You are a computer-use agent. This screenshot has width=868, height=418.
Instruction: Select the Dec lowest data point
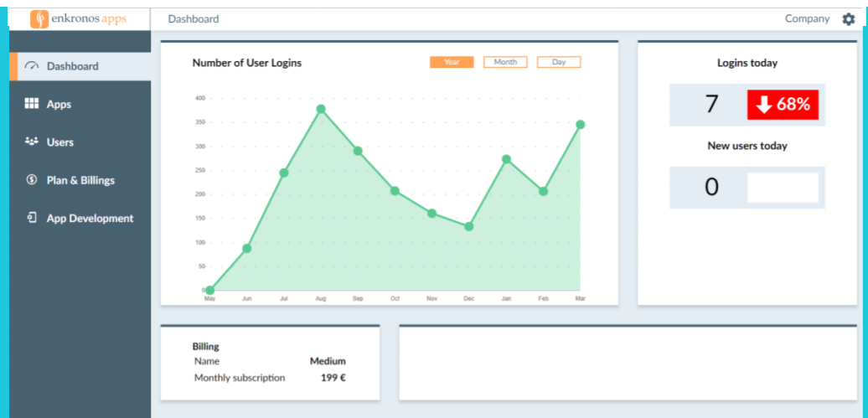[469, 226]
